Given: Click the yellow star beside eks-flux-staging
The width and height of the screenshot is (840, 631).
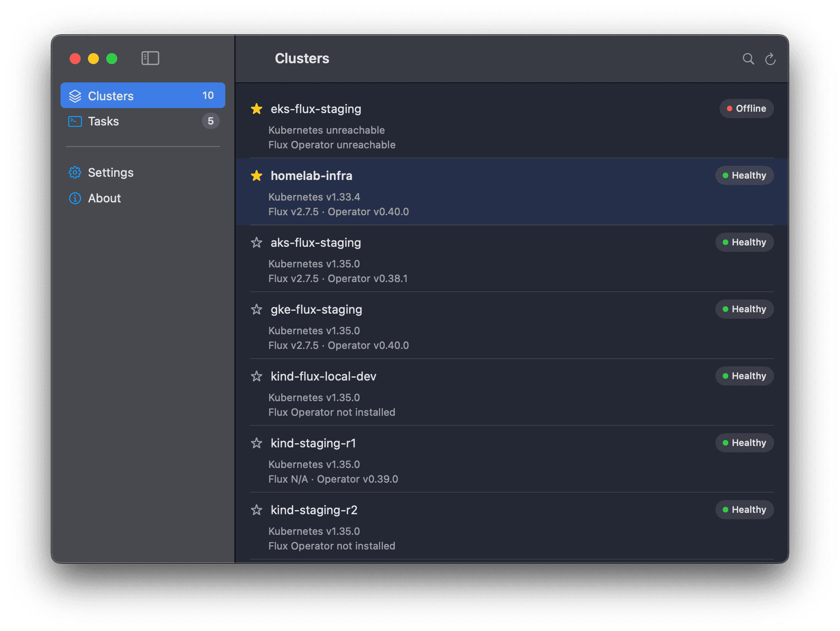Looking at the screenshot, I should tap(256, 109).
